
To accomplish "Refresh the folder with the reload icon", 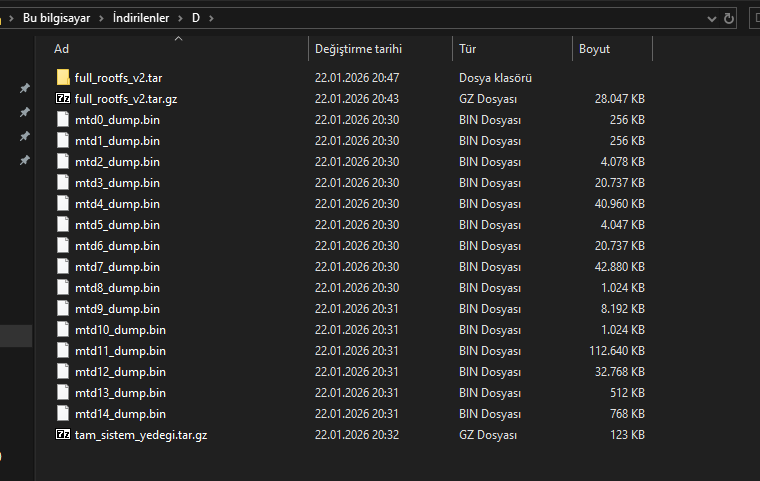I will tap(728, 18).
